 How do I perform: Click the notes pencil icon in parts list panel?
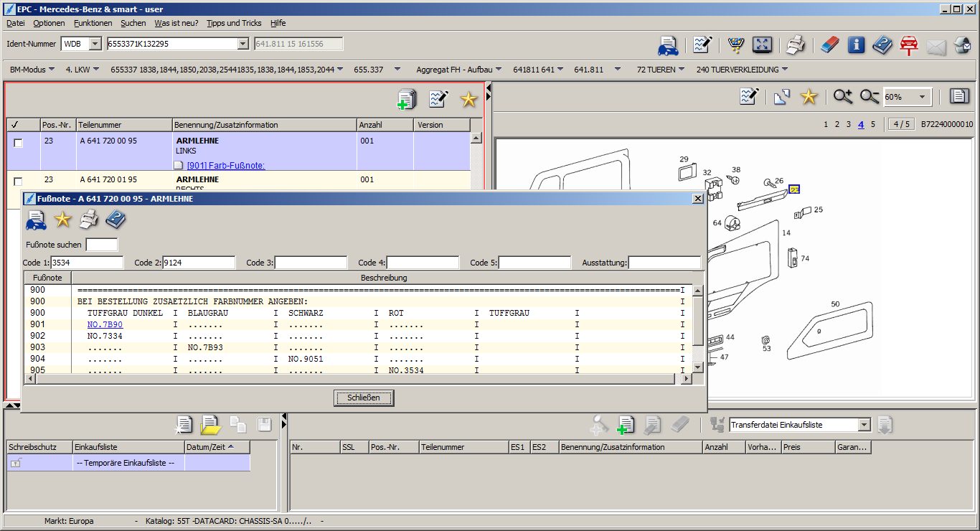tap(438, 99)
